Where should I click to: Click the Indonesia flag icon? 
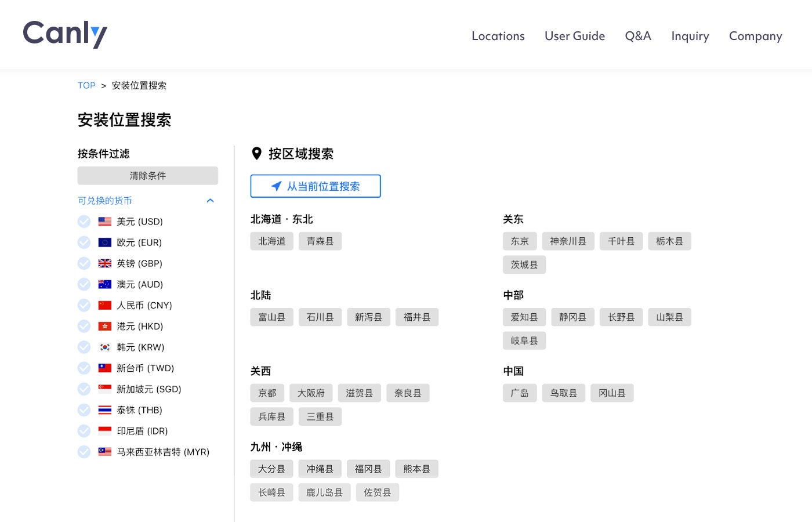[105, 430]
